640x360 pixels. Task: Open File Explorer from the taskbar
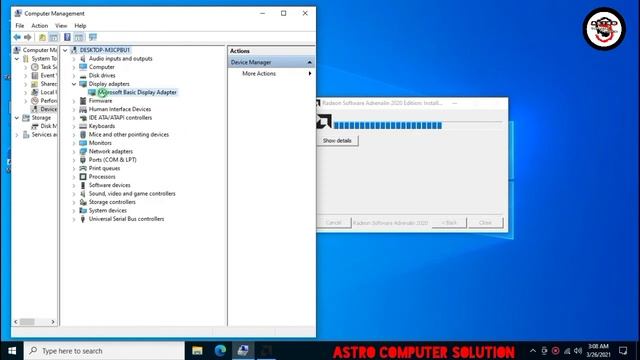click(198, 351)
